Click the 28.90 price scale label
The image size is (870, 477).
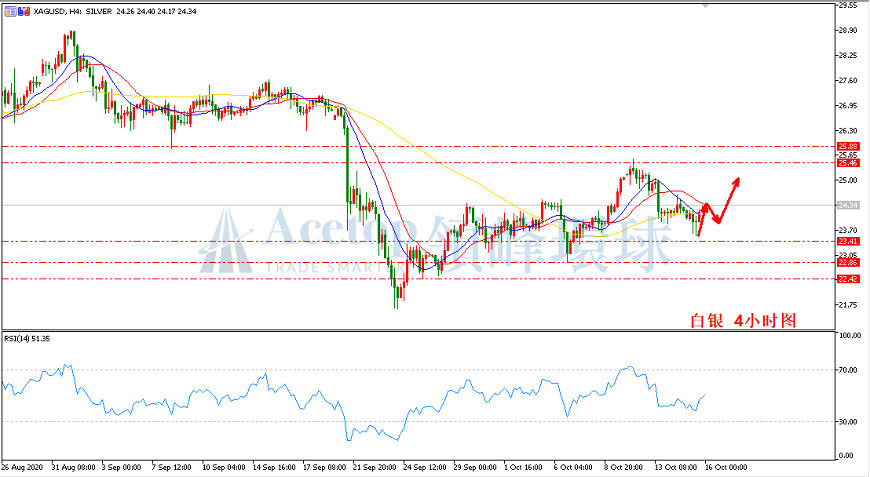[x=847, y=31]
